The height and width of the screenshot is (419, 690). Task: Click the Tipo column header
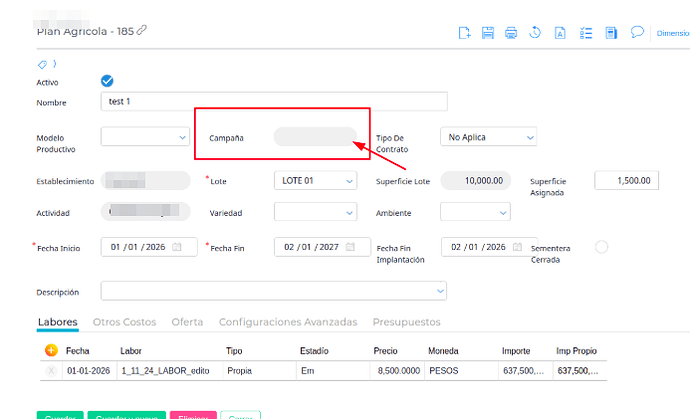point(234,351)
